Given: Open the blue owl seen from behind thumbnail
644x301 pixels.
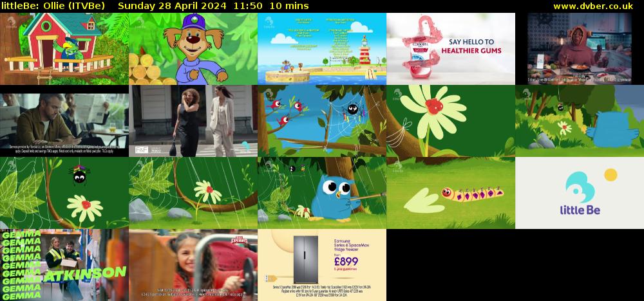Looking at the screenshot, I should [x=580, y=121].
